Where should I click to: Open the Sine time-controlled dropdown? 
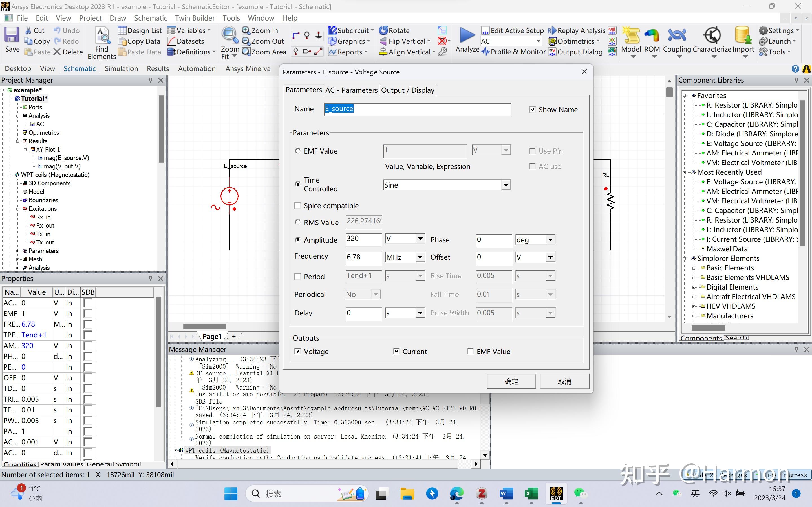[x=506, y=185]
